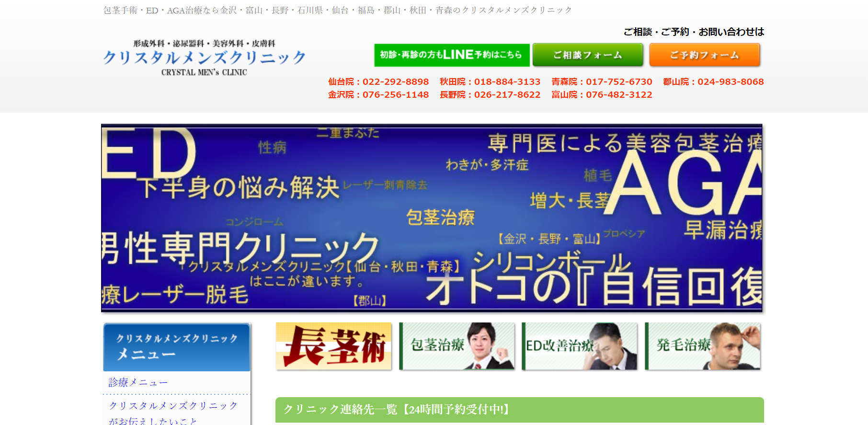
Task: Click the green クリニック連絡先一覧 heading bar
Action: [519, 410]
